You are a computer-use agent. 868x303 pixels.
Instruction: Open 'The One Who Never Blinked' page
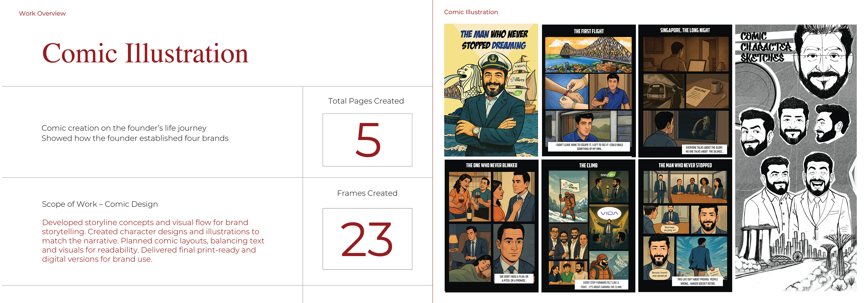pos(491,226)
